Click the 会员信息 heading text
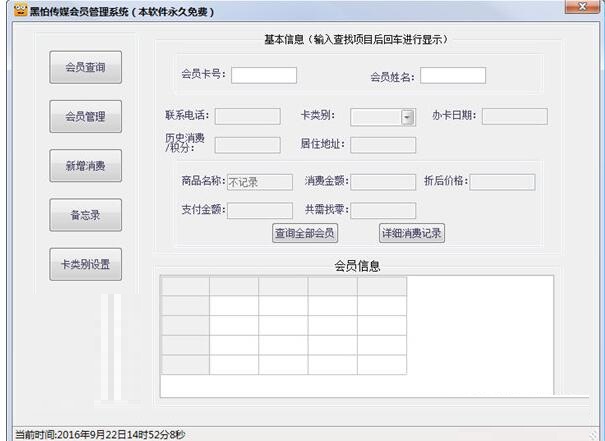605x441 pixels. [x=357, y=266]
